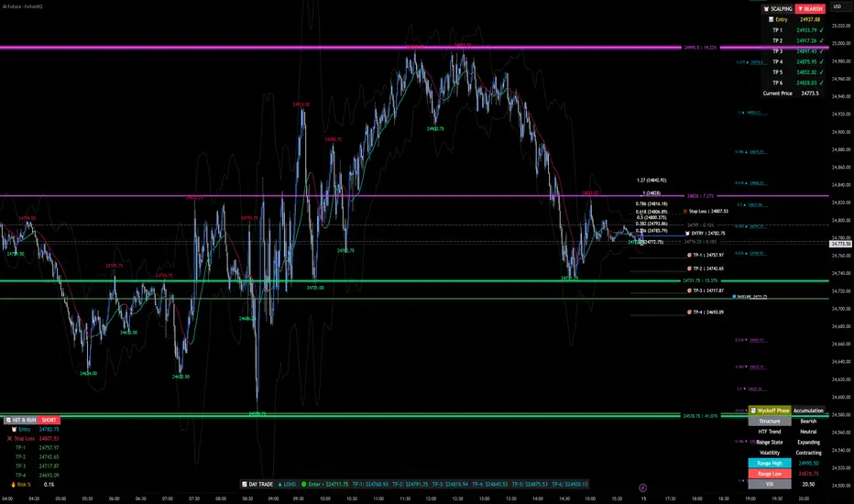This screenshot has height=504, width=854.
Task: Click TP-3: $24815.94 in DAY TRADE bar
Action: [450, 484]
